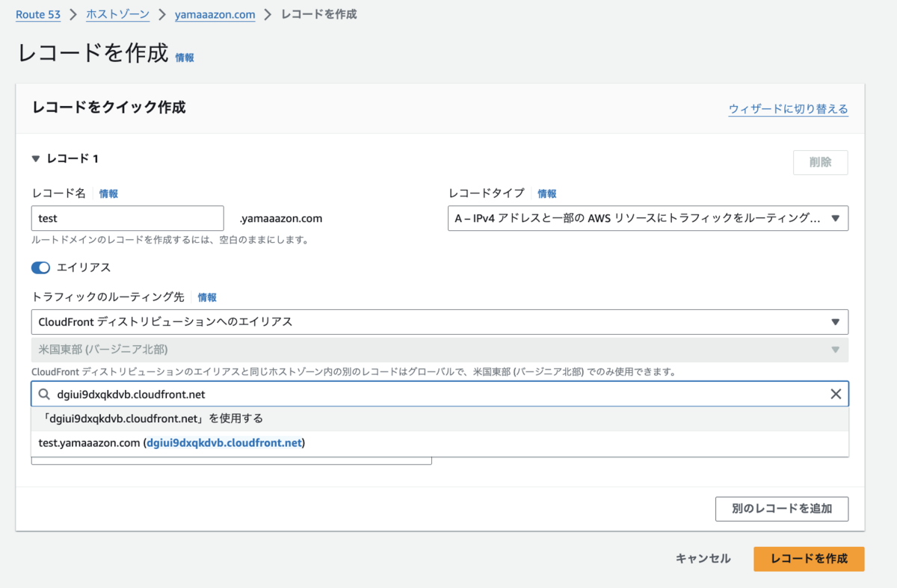Open yamaaazon.com breadcrumb link
The width and height of the screenshot is (897, 588).
(x=215, y=14)
